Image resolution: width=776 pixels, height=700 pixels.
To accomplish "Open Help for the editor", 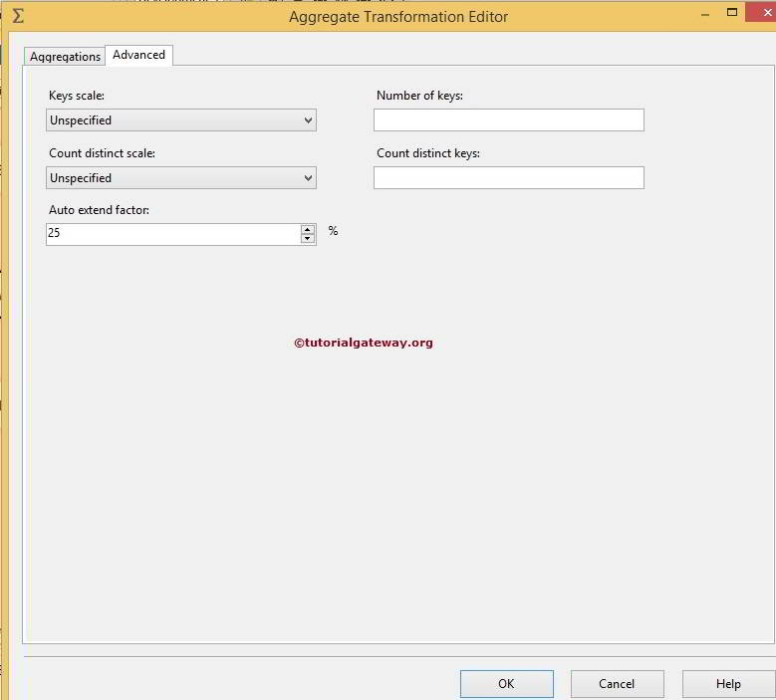I will pyautogui.click(x=728, y=684).
